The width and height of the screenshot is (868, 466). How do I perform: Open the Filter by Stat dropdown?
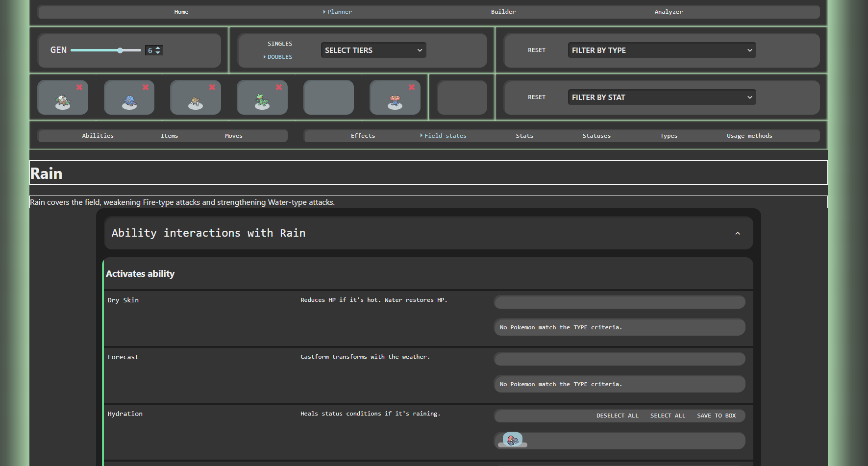[x=662, y=97]
